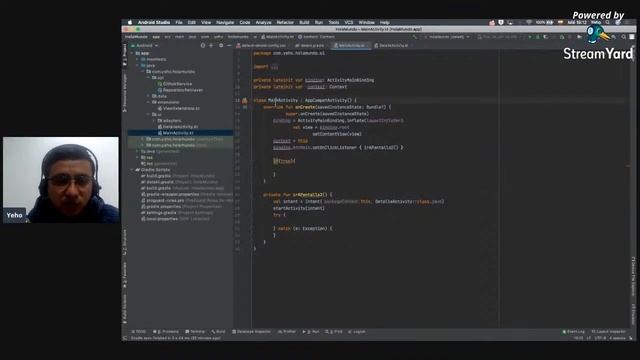Select RepositoryRetriever file in project tree
Viewport: 640px width, 360px height.
pyautogui.click(x=180, y=90)
